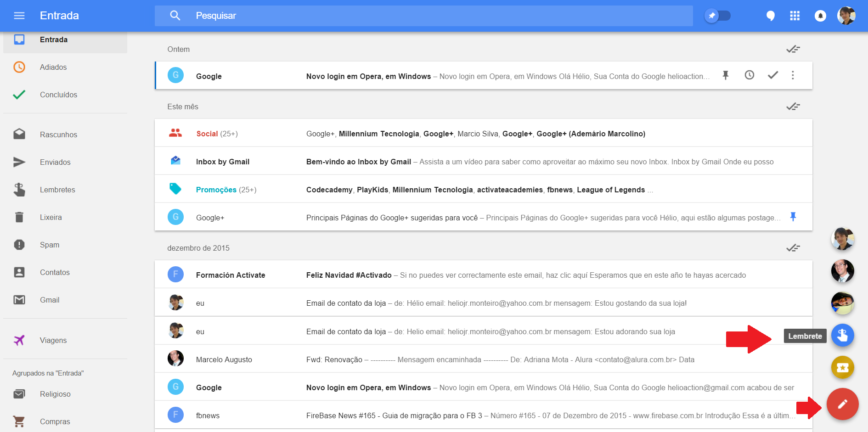The image size is (868, 432).
Task: Click the Spam exclamation icon
Action: (19, 245)
